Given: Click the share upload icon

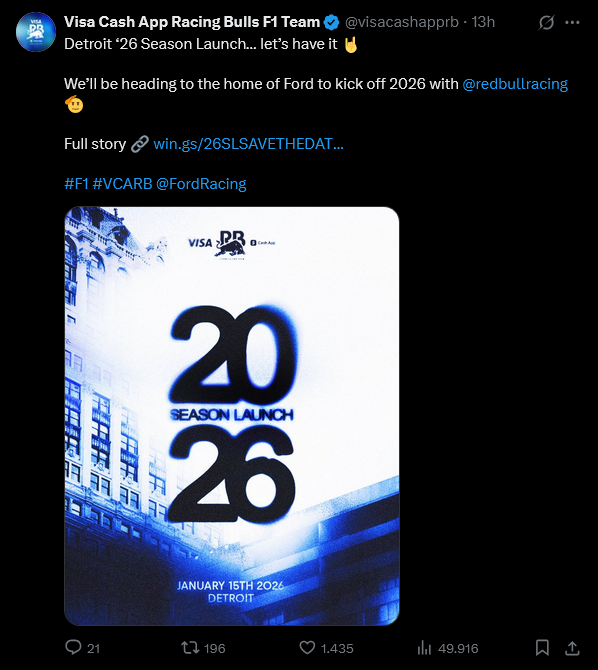Looking at the screenshot, I should coord(572,648).
